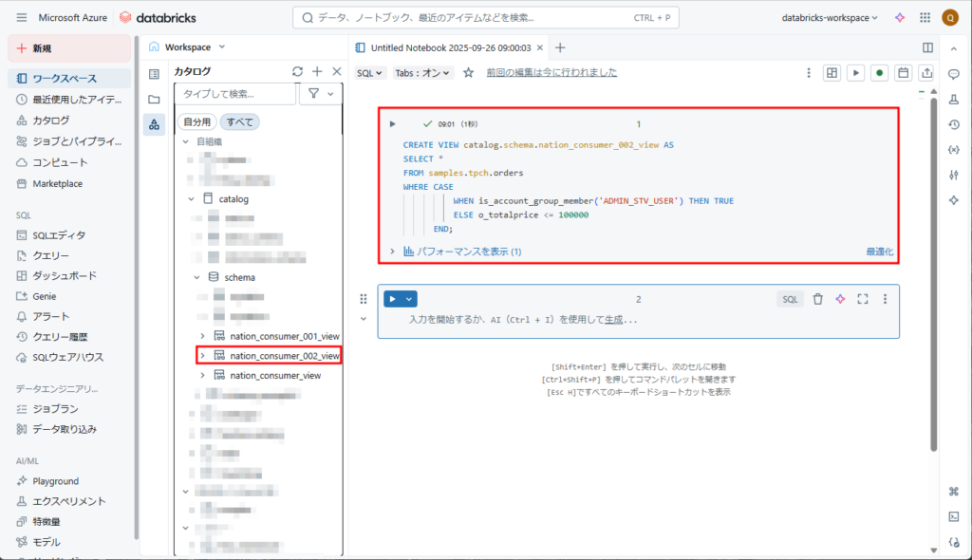Open the SQL language dropdown

(x=370, y=72)
